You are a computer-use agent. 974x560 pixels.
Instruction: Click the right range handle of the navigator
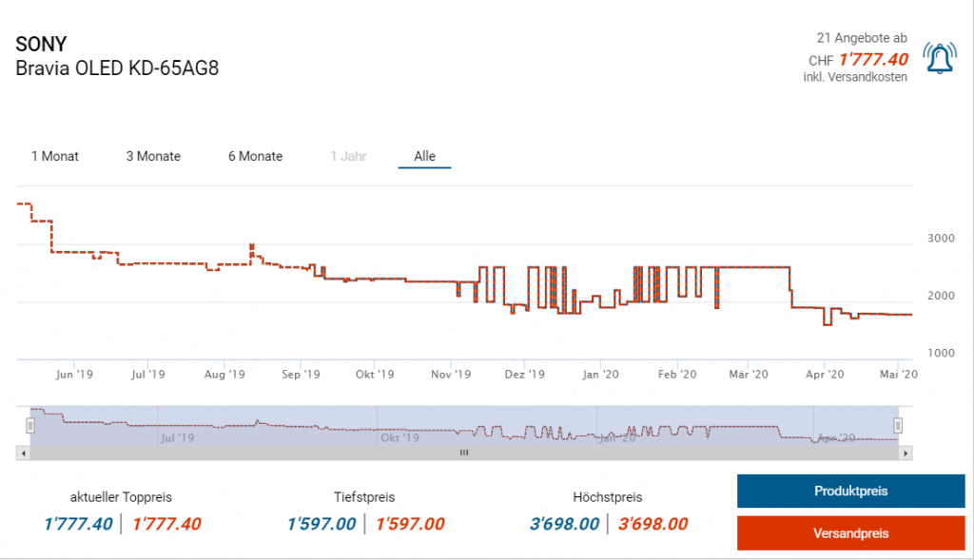898,425
